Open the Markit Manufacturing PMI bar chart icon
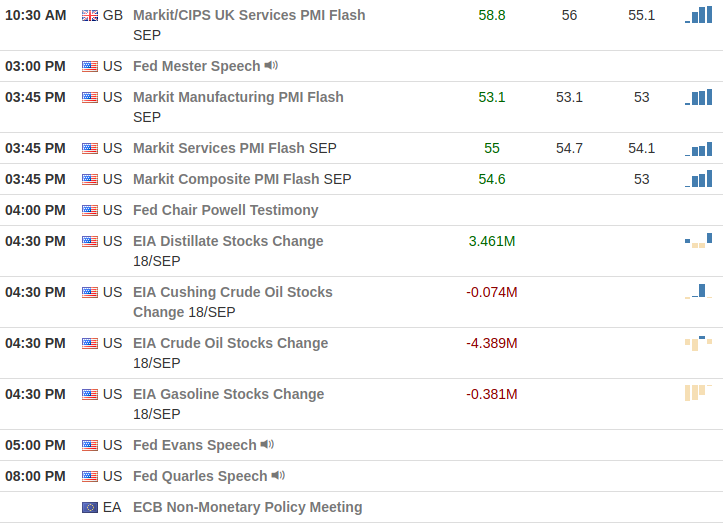Image resolution: width=723 pixels, height=523 pixels. pyautogui.click(x=699, y=97)
